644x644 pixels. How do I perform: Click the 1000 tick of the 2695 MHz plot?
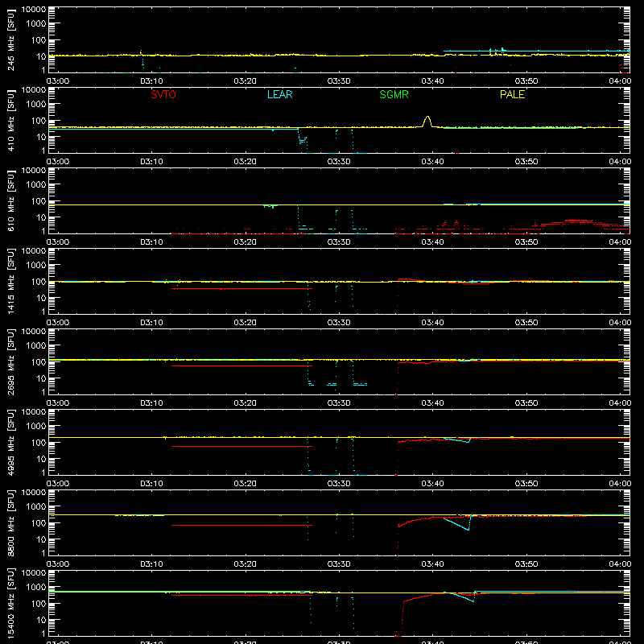pyautogui.click(x=36, y=346)
